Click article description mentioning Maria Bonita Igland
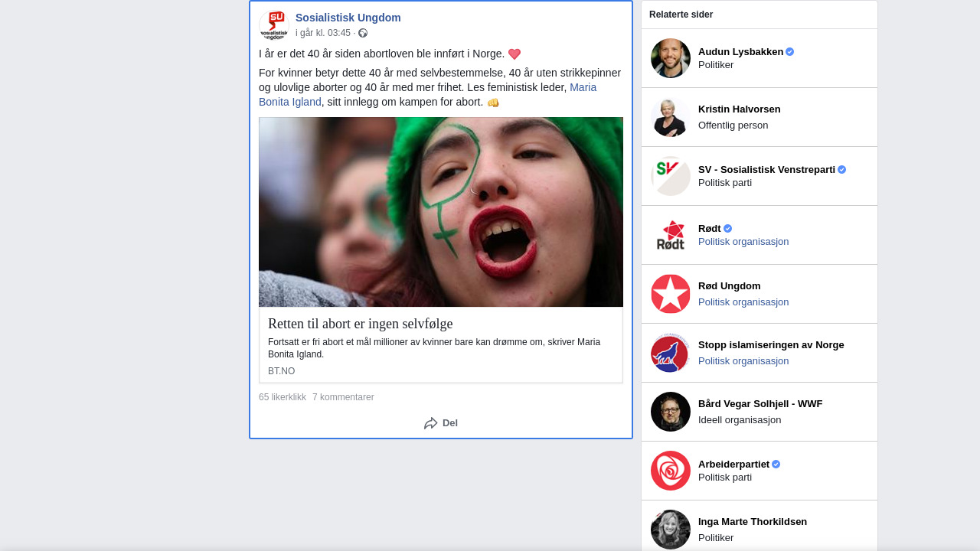980x551 pixels. [434, 348]
